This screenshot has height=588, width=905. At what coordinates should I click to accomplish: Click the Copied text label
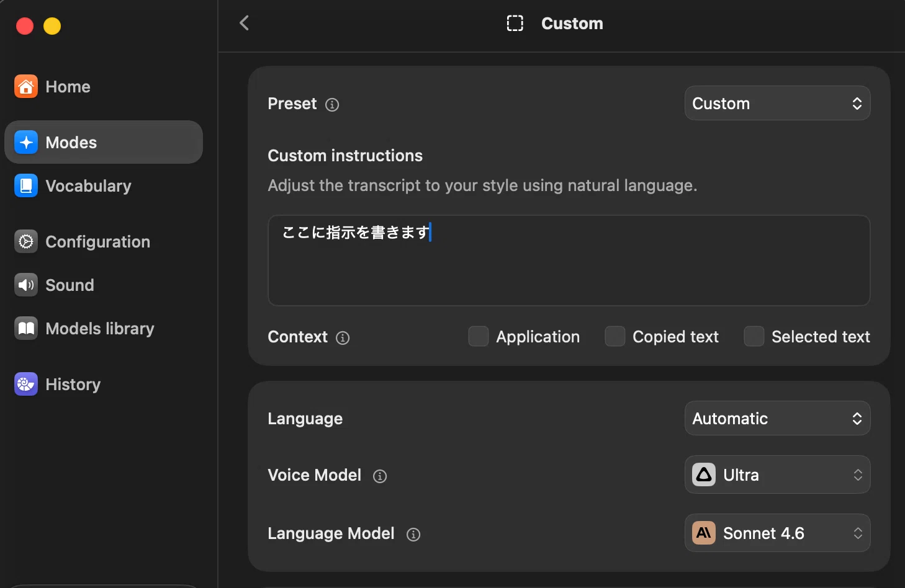[675, 337]
